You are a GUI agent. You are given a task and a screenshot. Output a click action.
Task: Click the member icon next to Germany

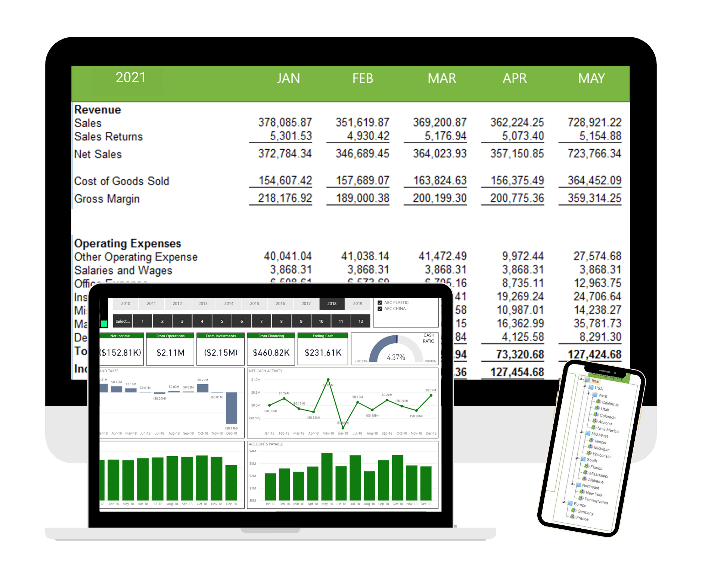click(574, 510)
